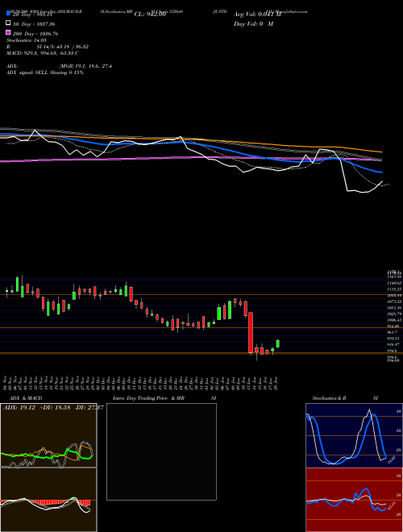The image size is (403, 532).
Task: Select the '50 Day = 1037.36' legend text
Action: click(34, 24)
